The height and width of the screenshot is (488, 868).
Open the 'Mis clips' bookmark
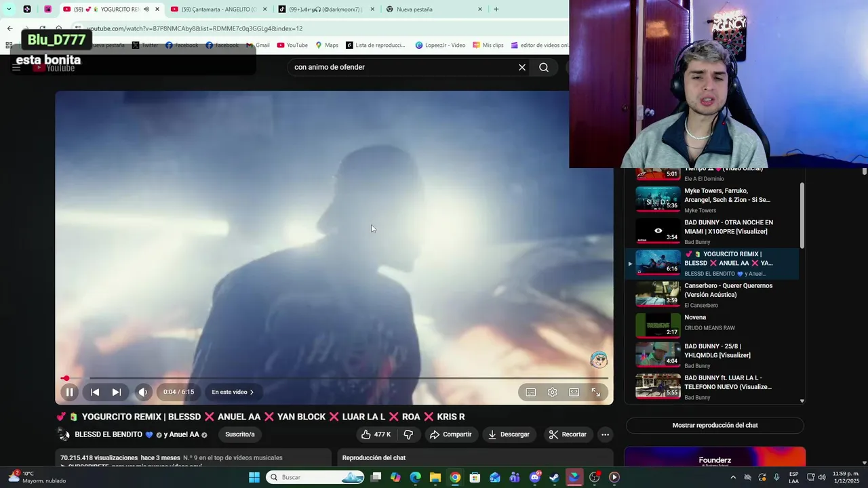pyautogui.click(x=488, y=45)
